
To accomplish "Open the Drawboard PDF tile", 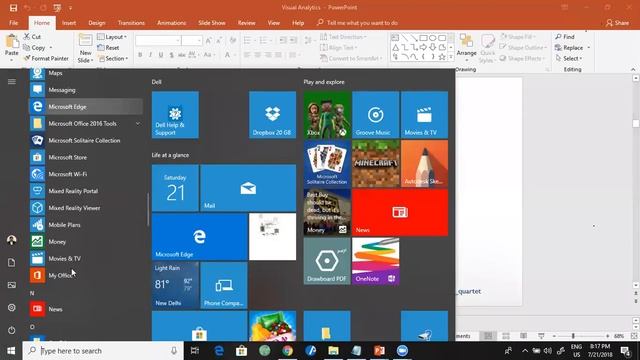I will tap(327, 261).
